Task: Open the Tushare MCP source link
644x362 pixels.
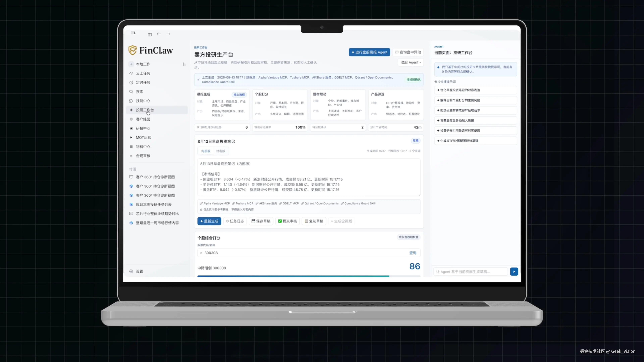Action: (x=243, y=203)
